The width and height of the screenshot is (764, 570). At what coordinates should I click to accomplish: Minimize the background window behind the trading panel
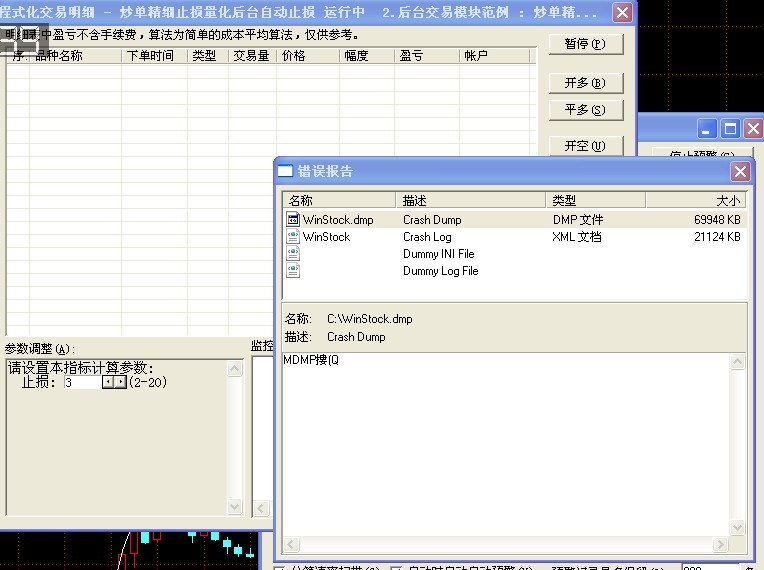tap(708, 128)
